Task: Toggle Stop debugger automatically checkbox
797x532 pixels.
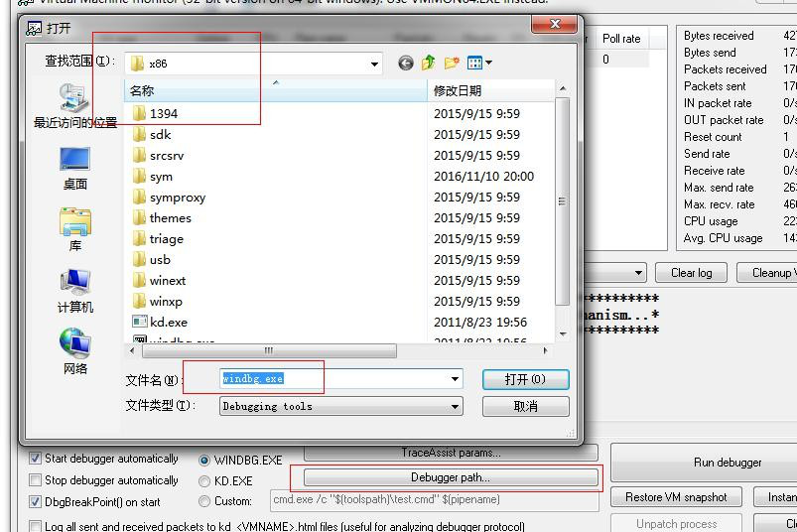Action: [36, 480]
